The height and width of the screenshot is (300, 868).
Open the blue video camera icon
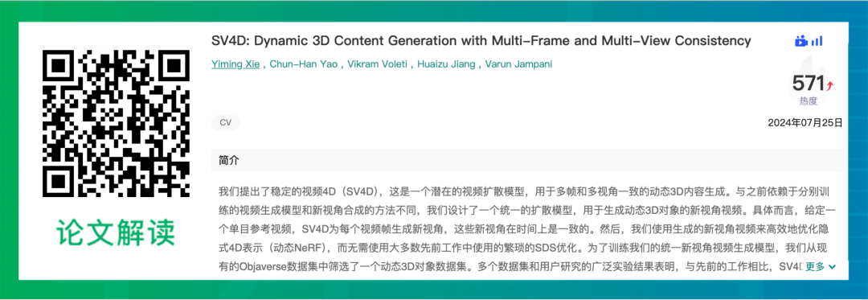click(801, 41)
